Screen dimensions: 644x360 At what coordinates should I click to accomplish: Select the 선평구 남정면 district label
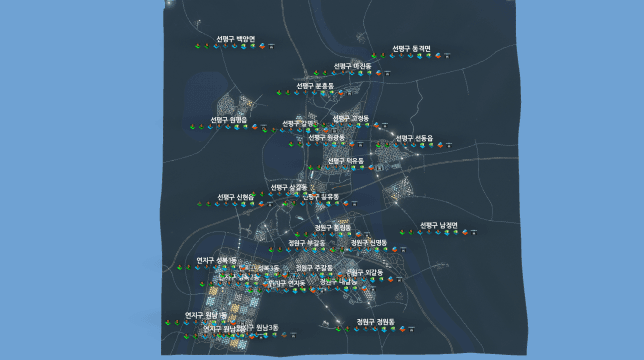[x=439, y=225]
